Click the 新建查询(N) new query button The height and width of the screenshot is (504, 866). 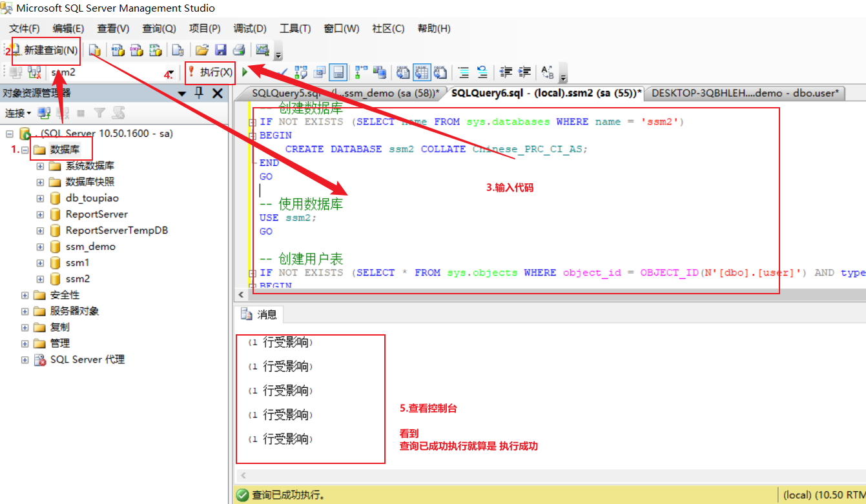pos(45,50)
